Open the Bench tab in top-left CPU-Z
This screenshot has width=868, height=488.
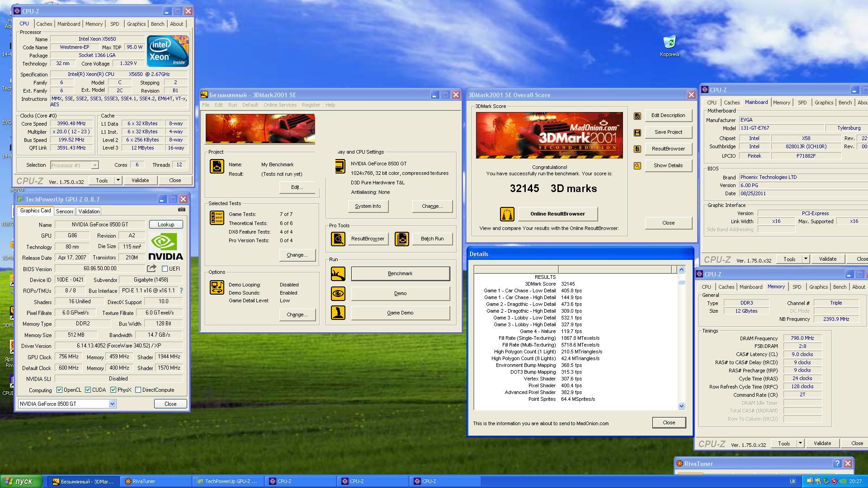point(157,24)
